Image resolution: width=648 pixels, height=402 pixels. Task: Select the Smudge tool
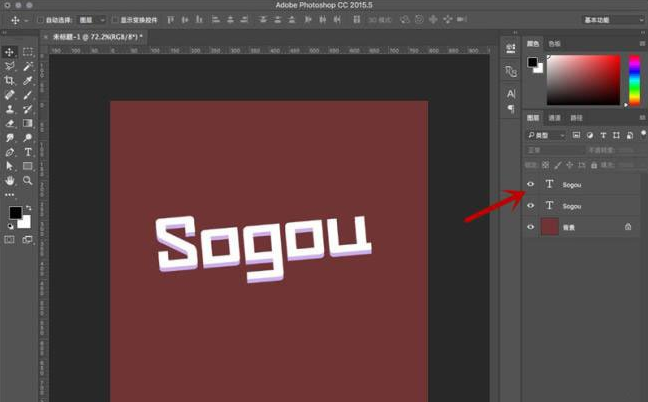pos(10,138)
